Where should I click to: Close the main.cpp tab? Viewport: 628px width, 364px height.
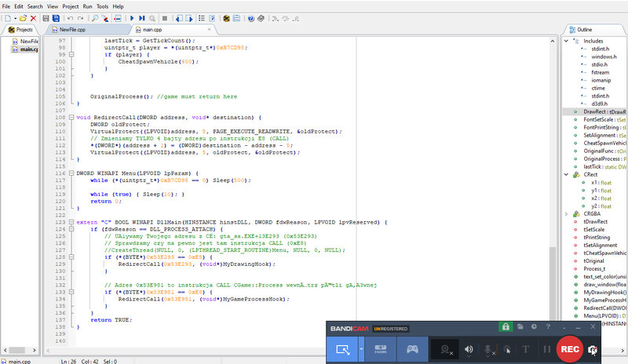209,29
